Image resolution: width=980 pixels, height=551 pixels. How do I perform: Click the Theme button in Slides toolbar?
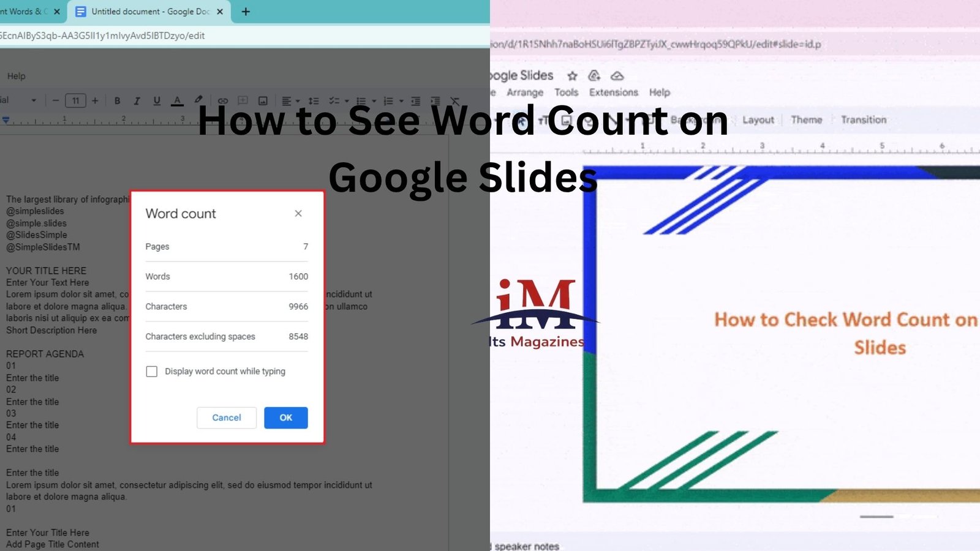807,120
